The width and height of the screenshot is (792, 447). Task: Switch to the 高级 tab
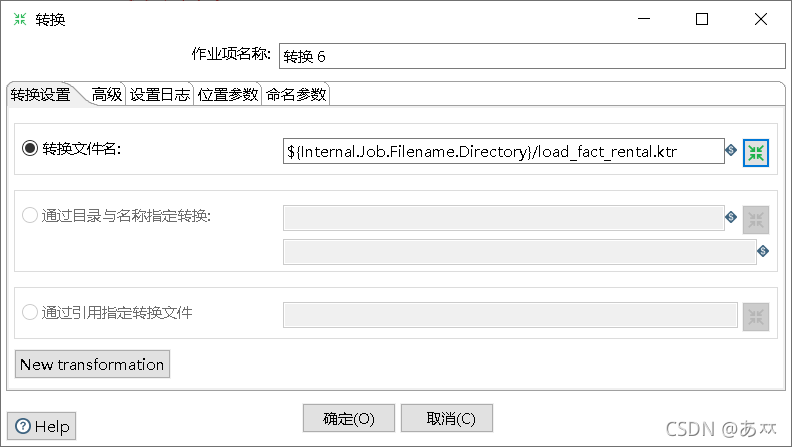coord(107,94)
